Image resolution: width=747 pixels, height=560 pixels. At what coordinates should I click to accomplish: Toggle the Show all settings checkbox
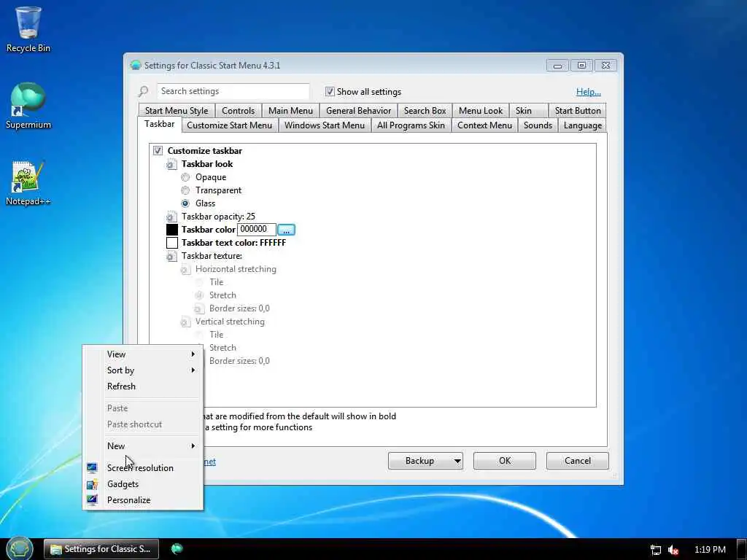[x=330, y=91]
